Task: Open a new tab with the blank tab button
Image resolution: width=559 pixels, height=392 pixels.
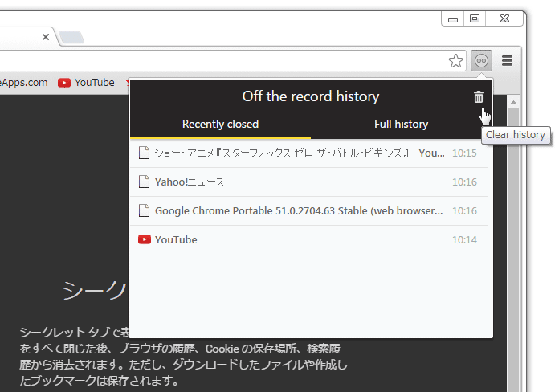Action: tap(71, 37)
